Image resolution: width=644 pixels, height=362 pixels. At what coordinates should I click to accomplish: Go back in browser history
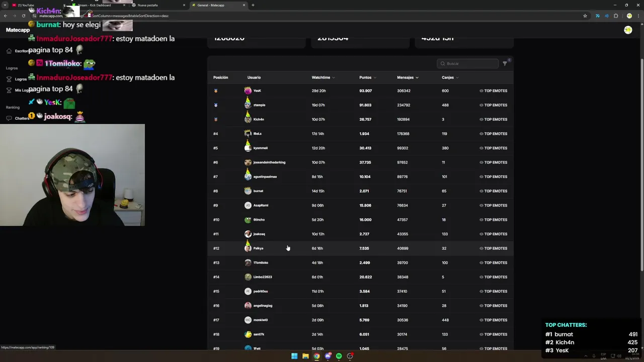pos(5,16)
